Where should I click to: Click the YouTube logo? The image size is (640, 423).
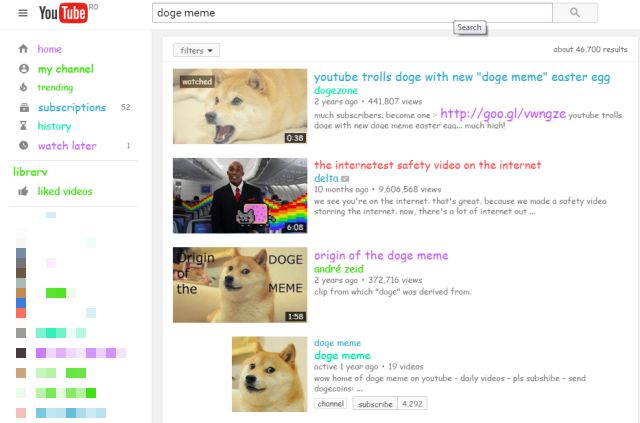pos(64,13)
